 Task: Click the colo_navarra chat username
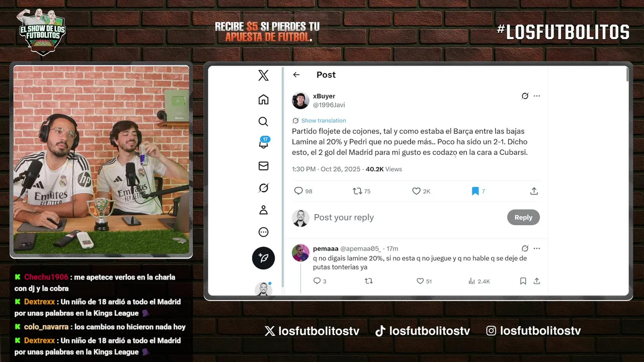pos(46,327)
